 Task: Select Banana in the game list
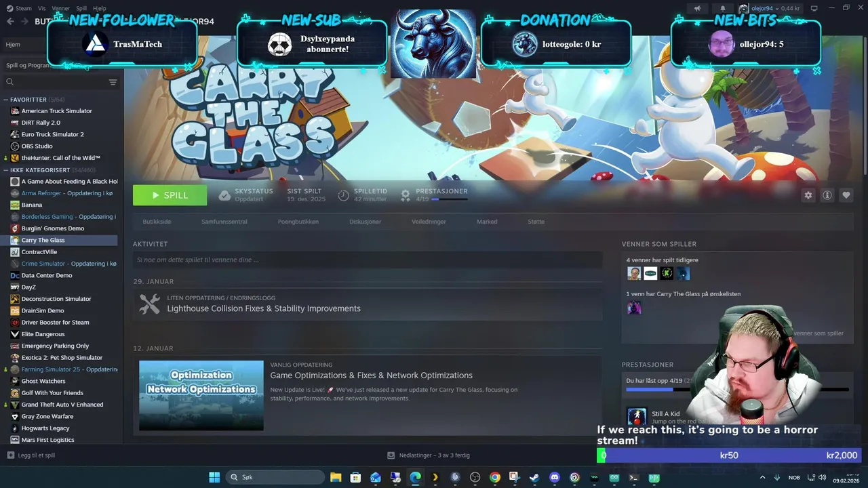[x=31, y=205]
